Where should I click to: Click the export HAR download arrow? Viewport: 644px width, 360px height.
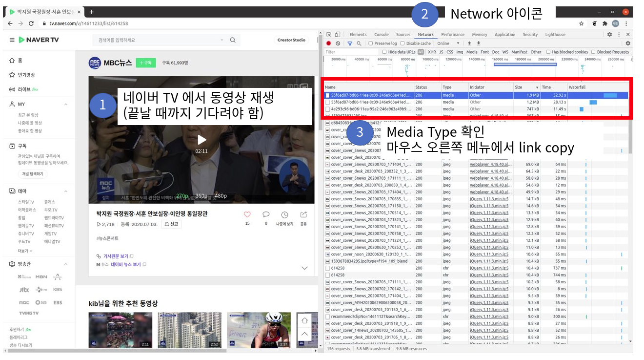(479, 43)
